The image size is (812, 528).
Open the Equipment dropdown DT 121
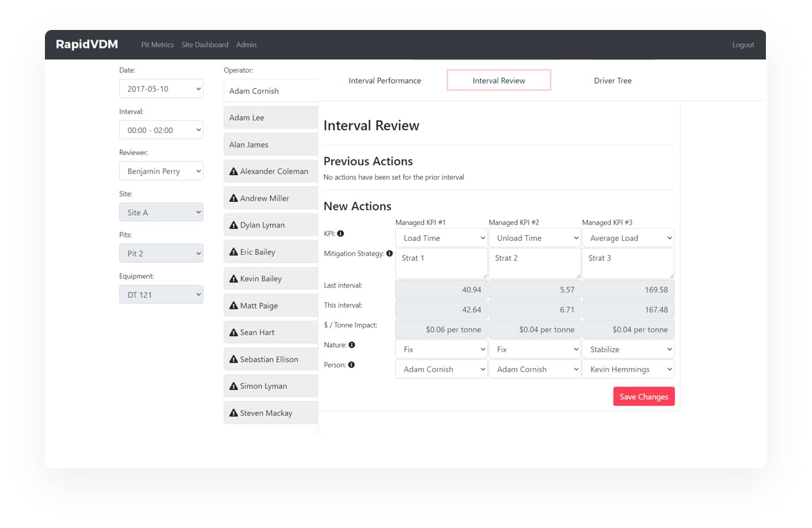tap(161, 295)
